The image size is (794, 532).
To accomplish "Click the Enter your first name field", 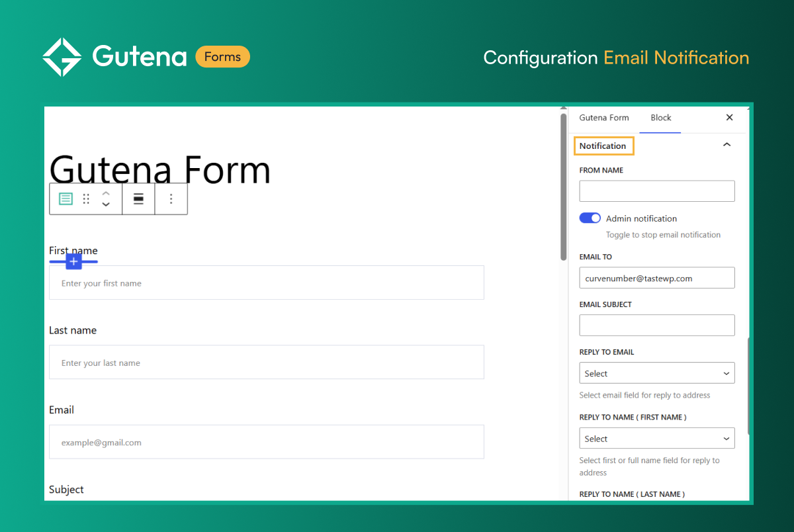I will (x=267, y=283).
